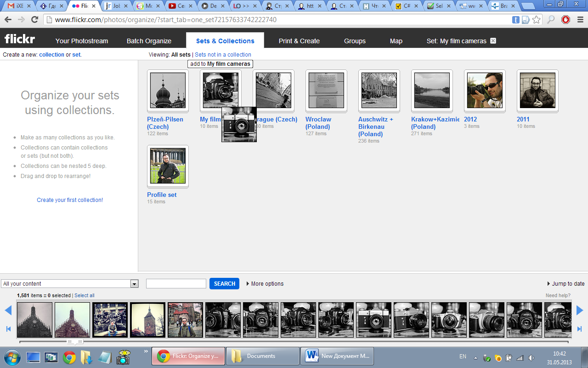Select the 2011 set thumbnail

pos(537,91)
